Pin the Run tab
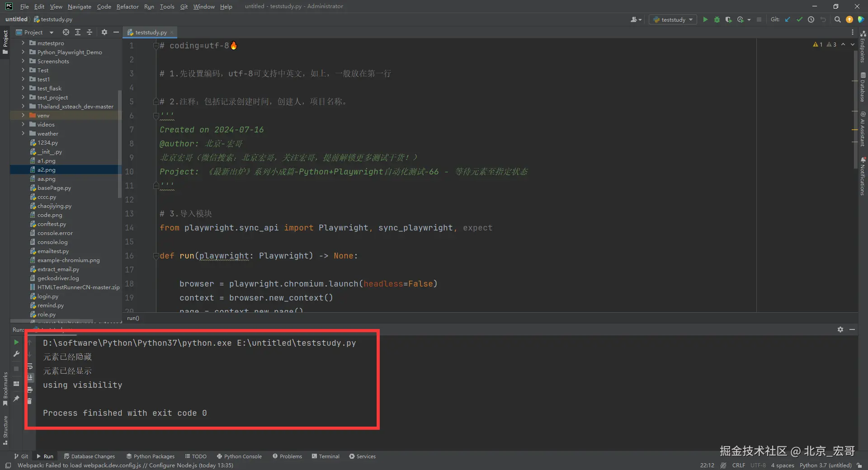Viewport: 868px width, 470px height. (x=16, y=398)
